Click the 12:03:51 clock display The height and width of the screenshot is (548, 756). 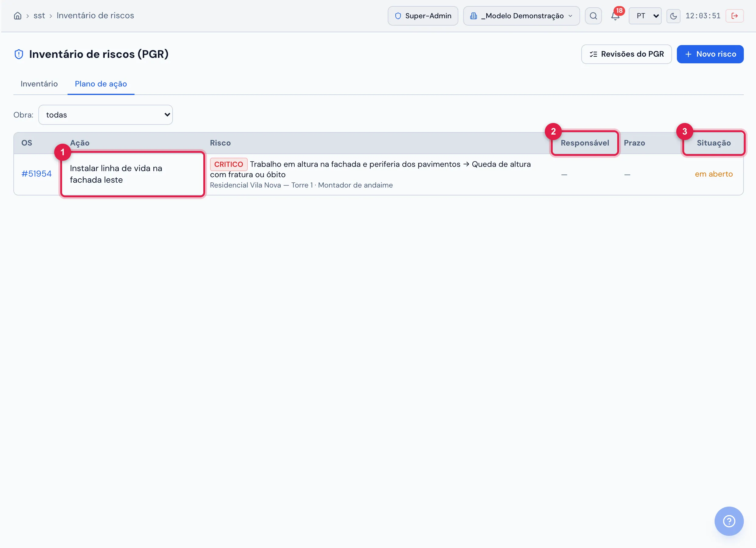(x=703, y=16)
